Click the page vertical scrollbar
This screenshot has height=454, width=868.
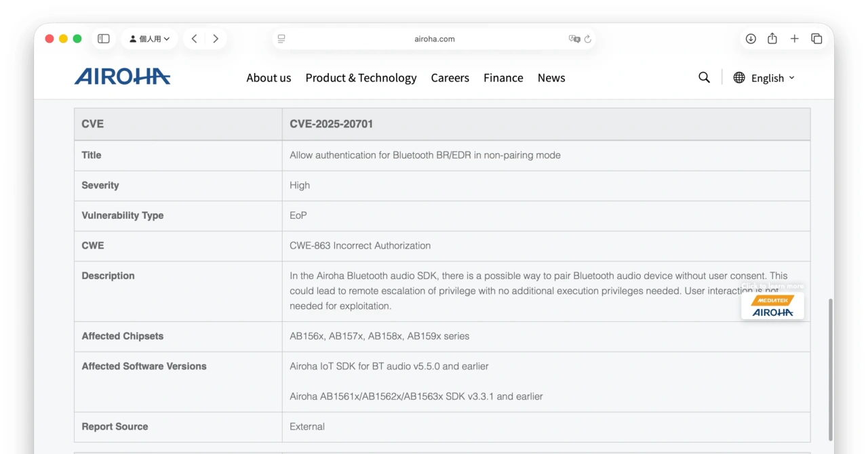pyautogui.click(x=830, y=369)
